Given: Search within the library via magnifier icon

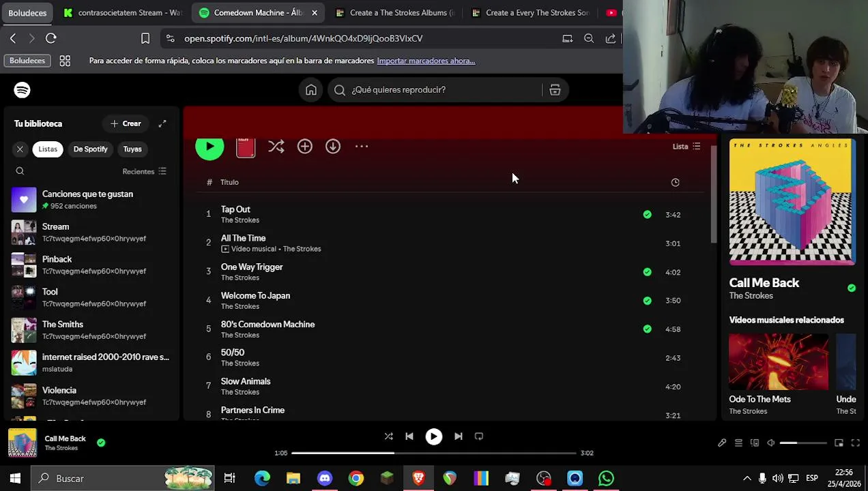Looking at the screenshot, I should tap(20, 172).
